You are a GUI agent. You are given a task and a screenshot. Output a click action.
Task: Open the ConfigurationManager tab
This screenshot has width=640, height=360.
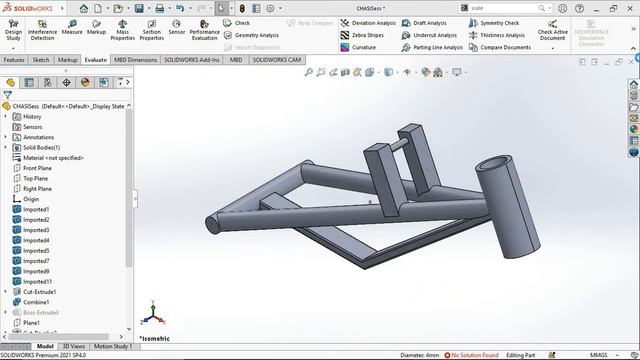point(48,82)
